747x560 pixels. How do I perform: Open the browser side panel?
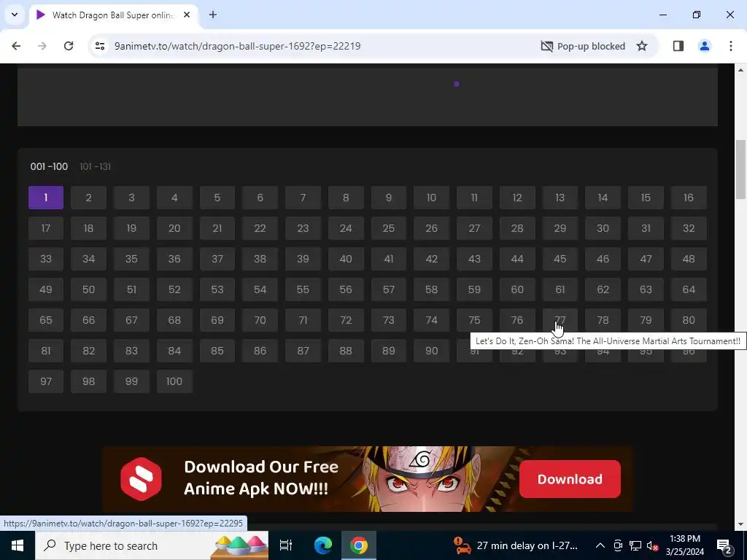pos(678,46)
